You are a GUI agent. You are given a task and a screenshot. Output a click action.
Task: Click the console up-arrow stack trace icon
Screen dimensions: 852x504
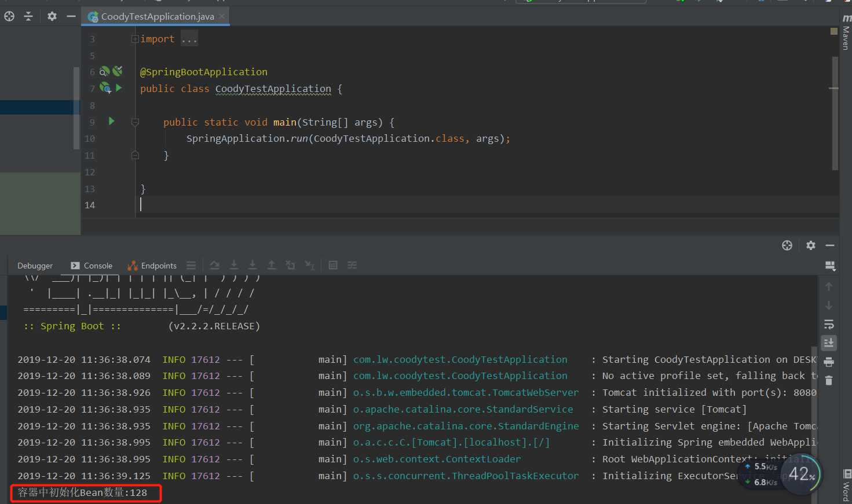click(x=829, y=286)
